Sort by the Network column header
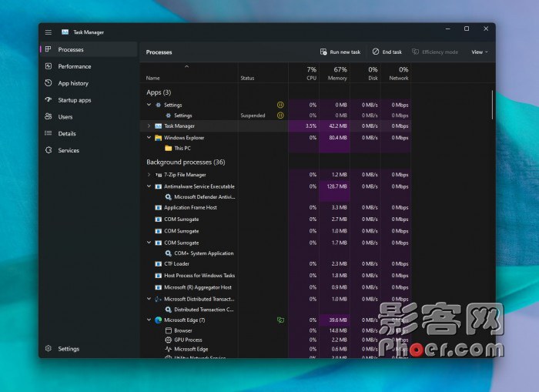539x392 pixels. point(396,73)
